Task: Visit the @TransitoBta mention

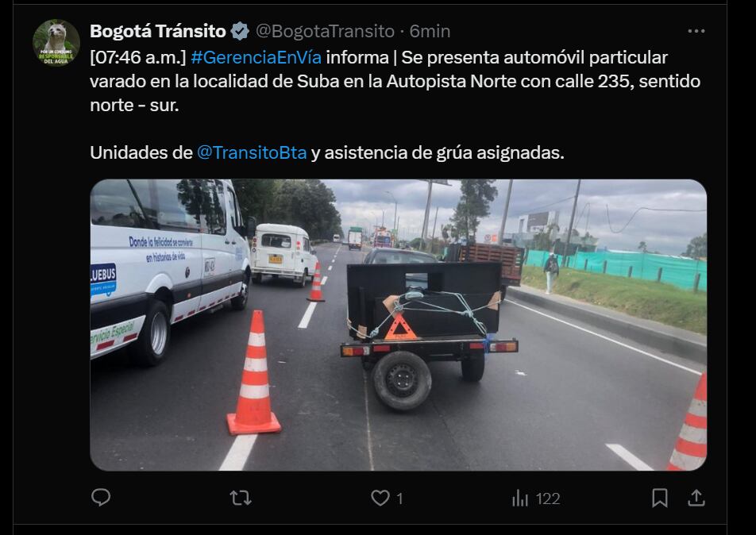Action: click(252, 152)
